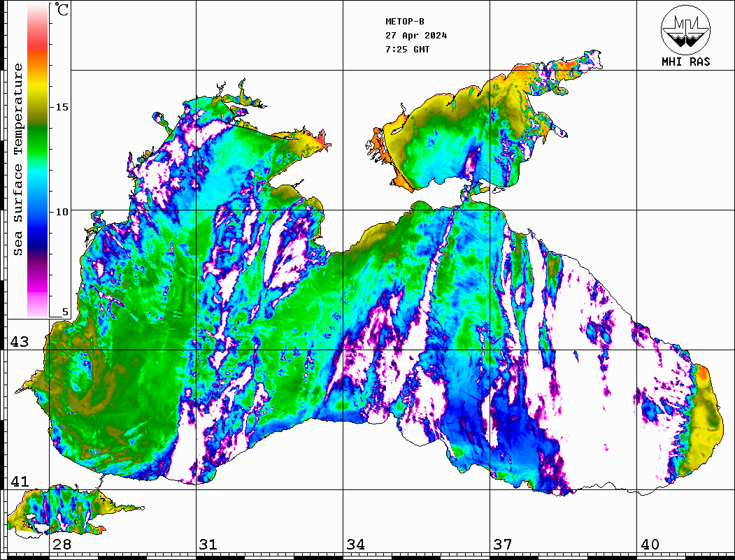735x560 pixels.
Task: Click the 'Sea Surface Temperature' legend title
Action: 17,159
